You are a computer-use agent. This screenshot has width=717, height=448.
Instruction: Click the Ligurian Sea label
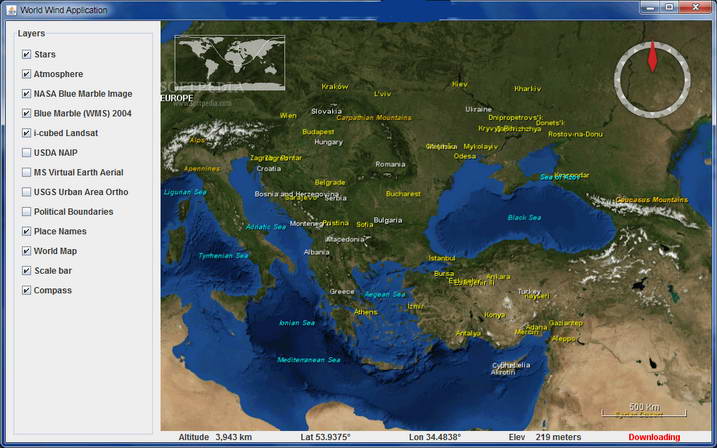(x=185, y=192)
